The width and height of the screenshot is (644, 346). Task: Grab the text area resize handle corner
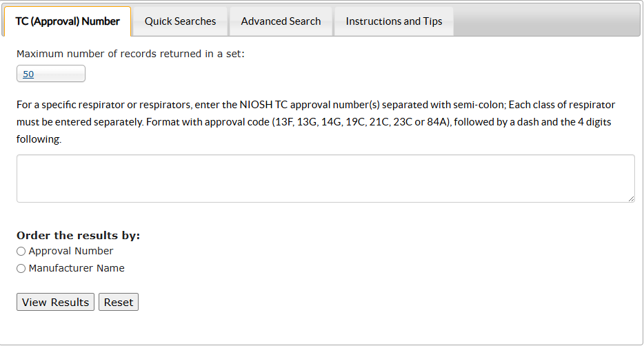(631, 199)
